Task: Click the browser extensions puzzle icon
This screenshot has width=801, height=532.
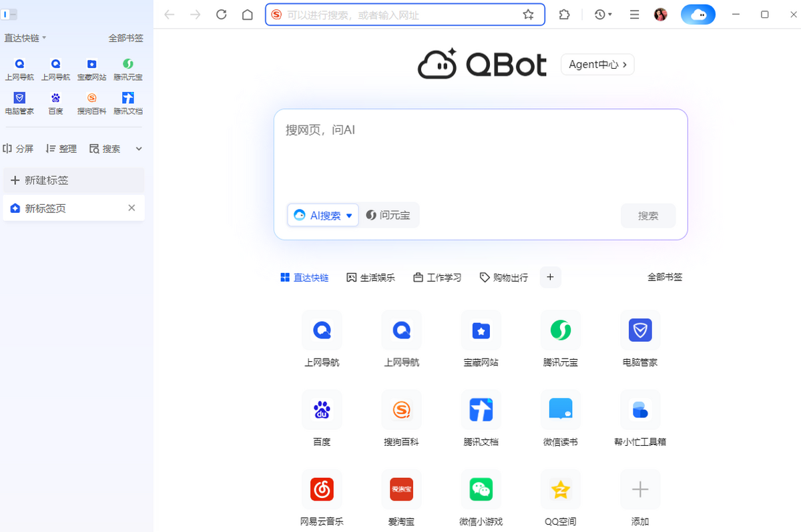Action: (564, 14)
